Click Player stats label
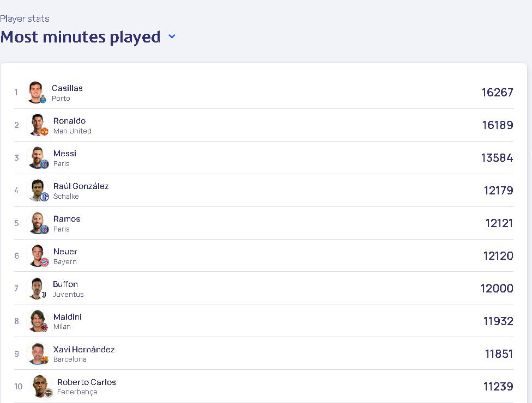532x403 pixels. (25, 19)
